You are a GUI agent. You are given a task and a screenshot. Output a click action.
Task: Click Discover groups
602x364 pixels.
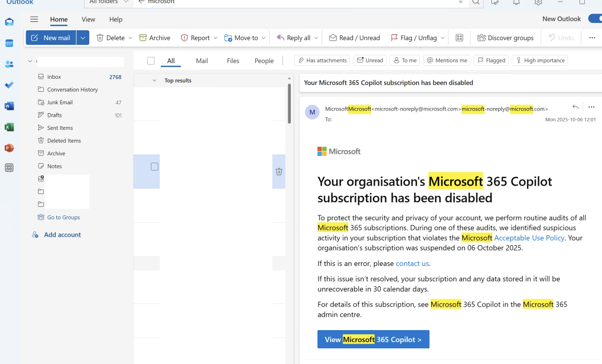505,38
